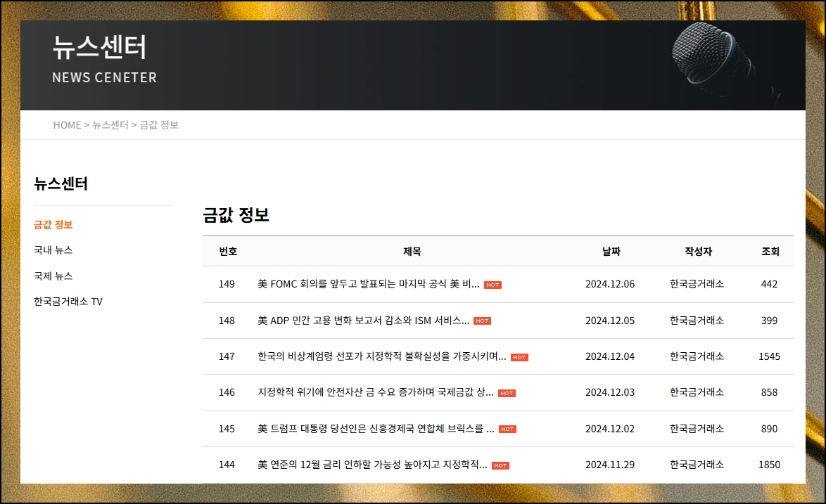826x504 pixels.
Task: Click the 조회 column header
Action: click(x=770, y=252)
